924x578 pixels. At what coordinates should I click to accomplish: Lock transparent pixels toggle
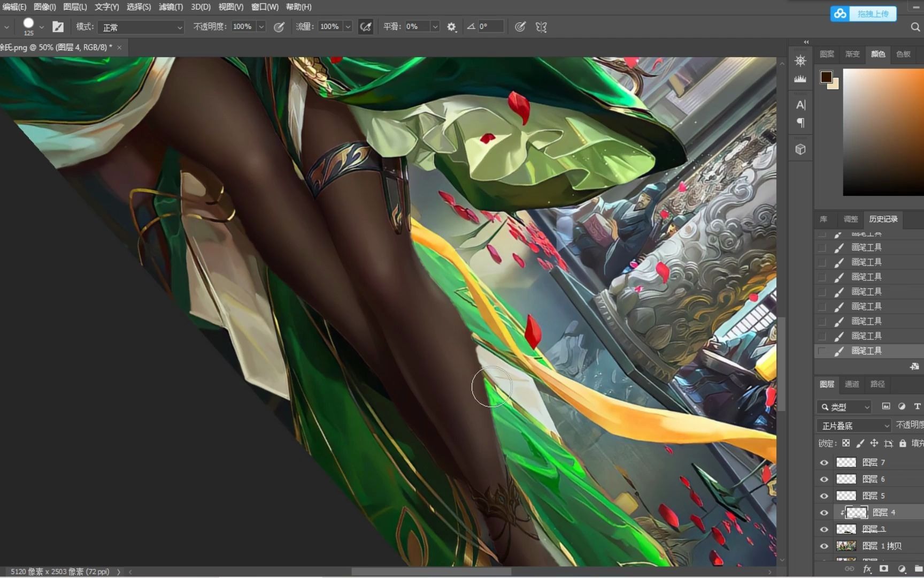[x=846, y=443]
